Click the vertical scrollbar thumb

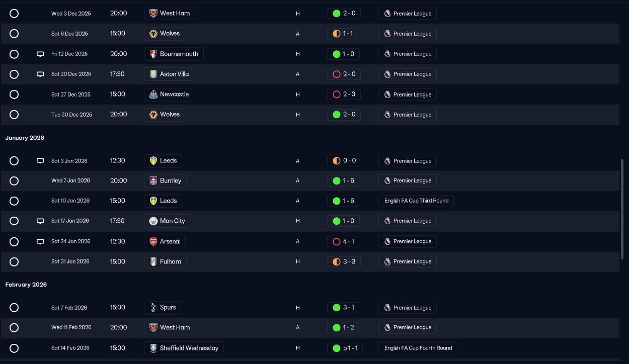tap(622, 209)
